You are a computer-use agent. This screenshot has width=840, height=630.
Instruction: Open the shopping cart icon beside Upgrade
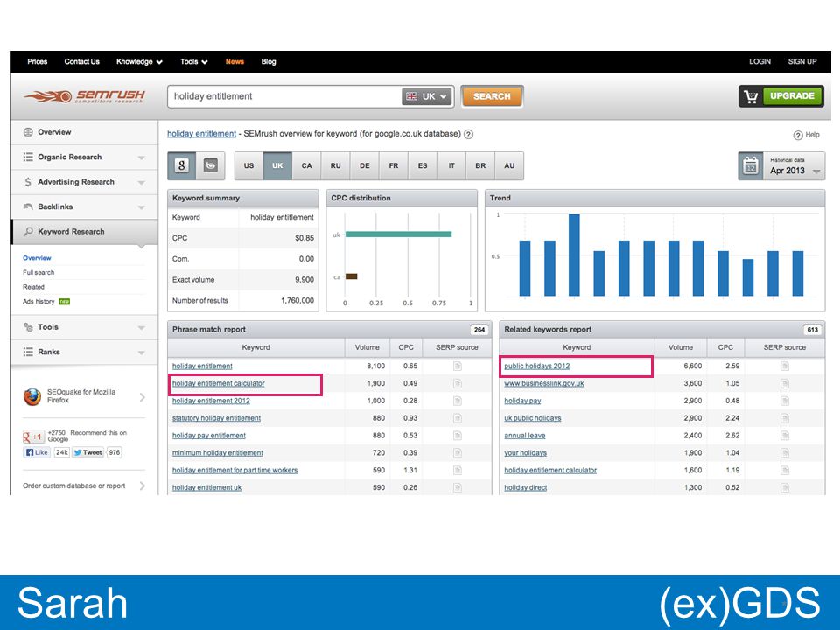coord(751,96)
